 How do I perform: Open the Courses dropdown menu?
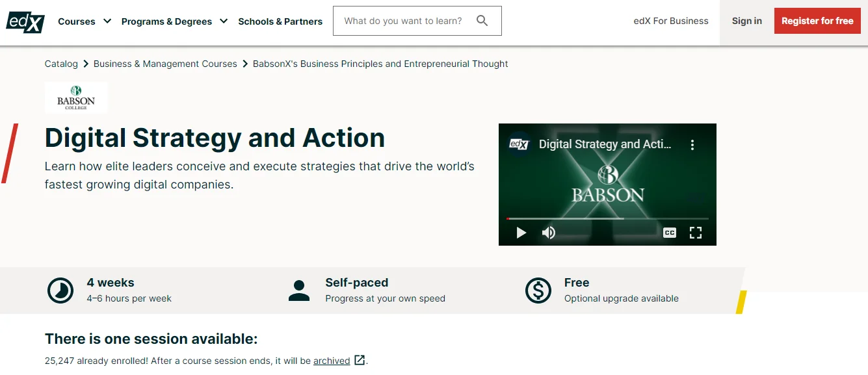[x=85, y=21]
